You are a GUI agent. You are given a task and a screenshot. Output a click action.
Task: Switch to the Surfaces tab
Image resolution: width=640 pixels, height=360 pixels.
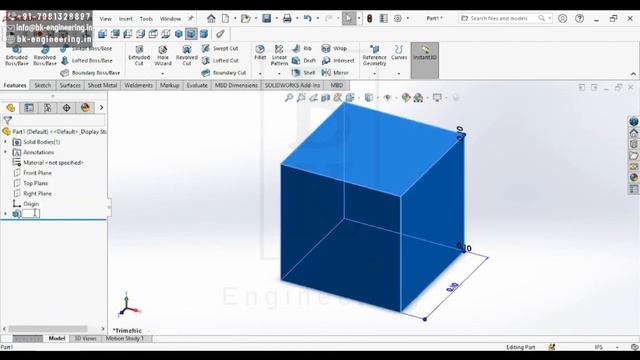tap(70, 85)
